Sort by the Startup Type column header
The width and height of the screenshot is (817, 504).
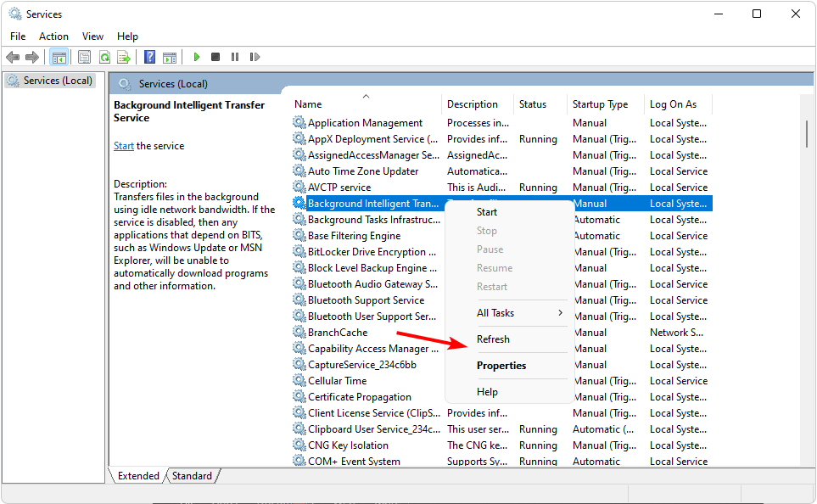click(x=600, y=104)
